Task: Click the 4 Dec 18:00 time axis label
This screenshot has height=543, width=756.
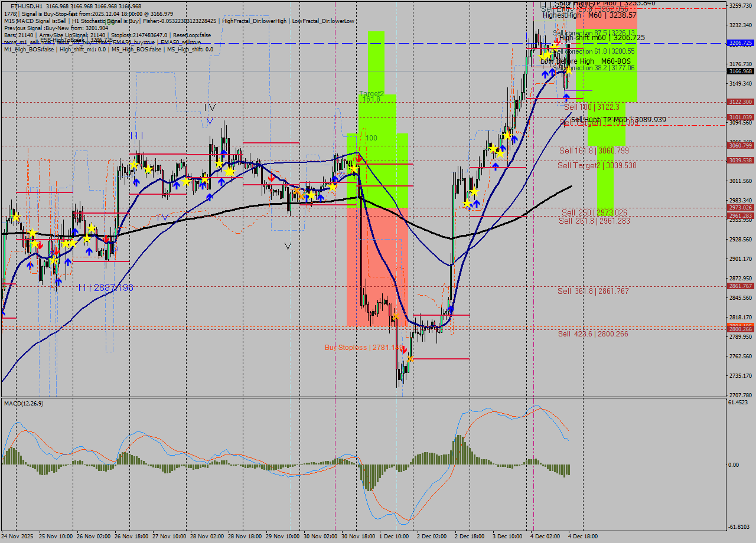Action: (583, 537)
